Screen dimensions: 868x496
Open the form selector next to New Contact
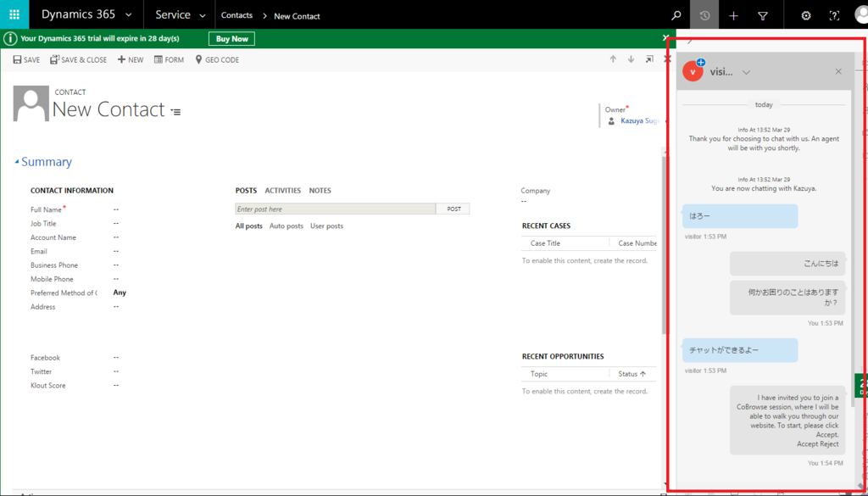[x=175, y=112]
